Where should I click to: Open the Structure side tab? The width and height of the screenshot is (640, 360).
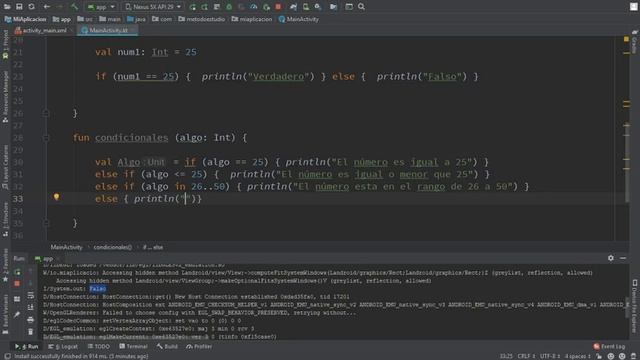5,220
